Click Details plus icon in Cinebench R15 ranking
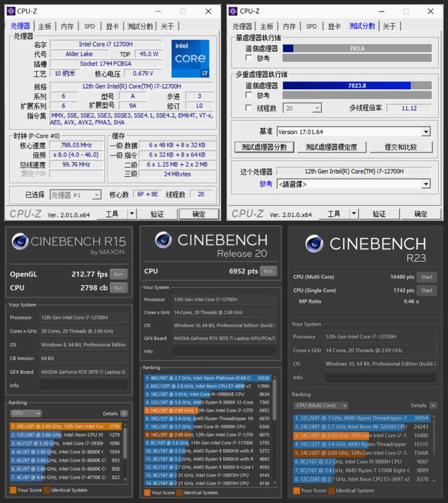Screen dimensions: 448x503 tap(124, 413)
